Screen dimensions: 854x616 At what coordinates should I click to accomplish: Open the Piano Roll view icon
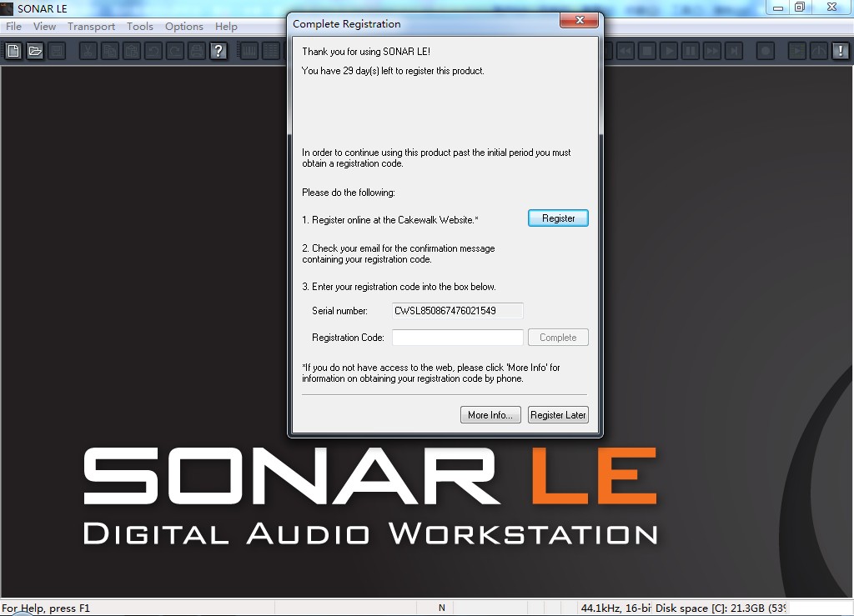tap(249, 51)
